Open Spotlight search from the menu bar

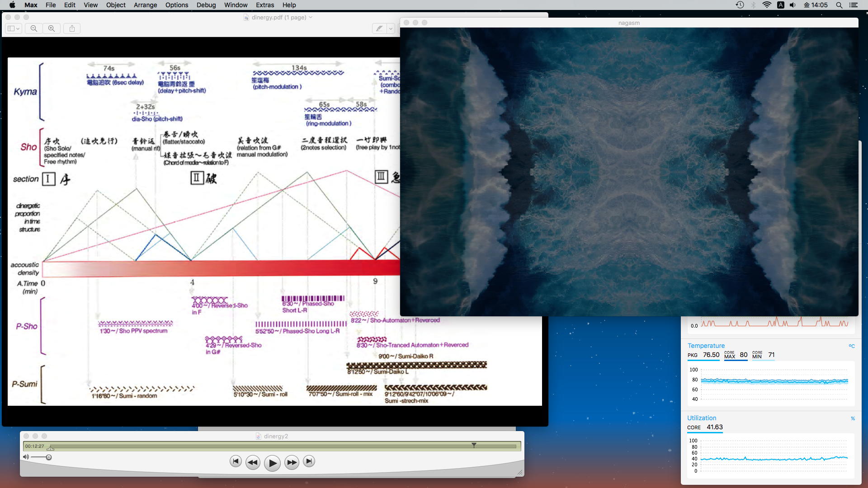tap(839, 5)
